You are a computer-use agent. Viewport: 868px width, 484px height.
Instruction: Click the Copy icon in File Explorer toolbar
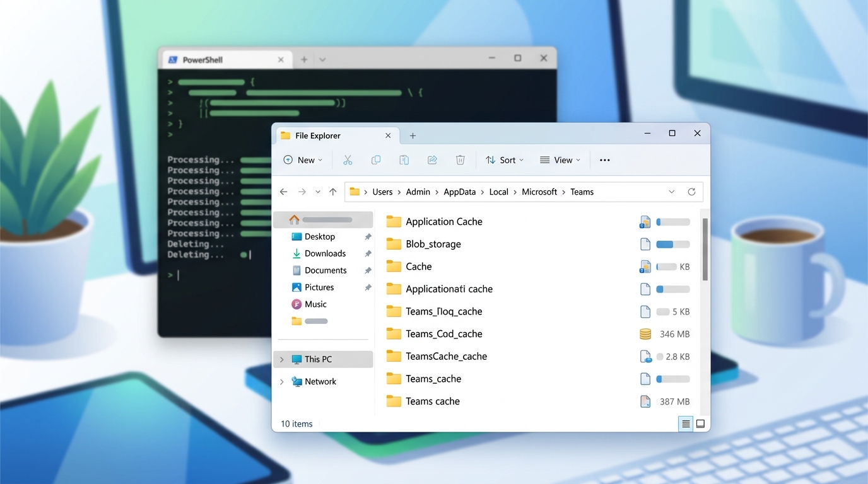pyautogui.click(x=376, y=160)
